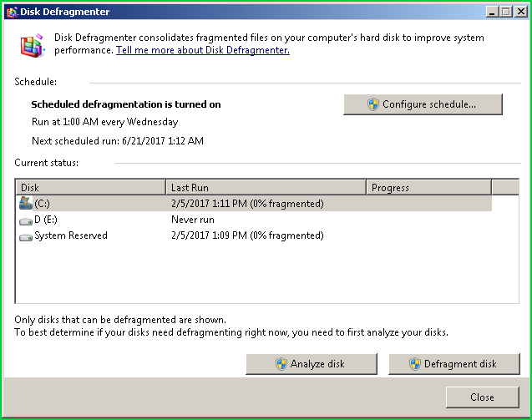Sort by Disk column header
The image size is (532, 420).
tap(90, 188)
